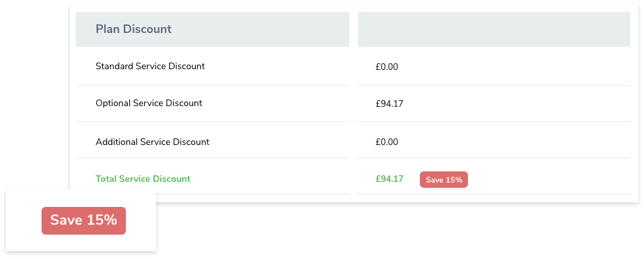The width and height of the screenshot is (644, 259).
Task: Select the Additional Service Discount label
Action: 152,142
